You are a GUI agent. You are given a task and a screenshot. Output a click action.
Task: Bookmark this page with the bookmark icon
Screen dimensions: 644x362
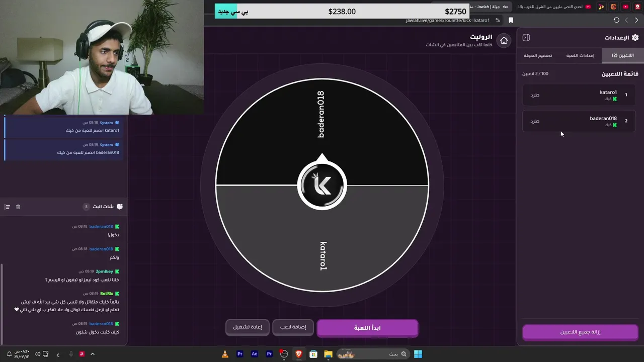[x=511, y=20]
